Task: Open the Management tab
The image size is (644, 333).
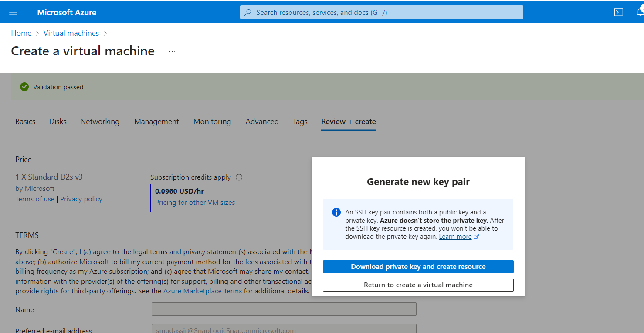Action: pyautogui.click(x=156, y=122)
